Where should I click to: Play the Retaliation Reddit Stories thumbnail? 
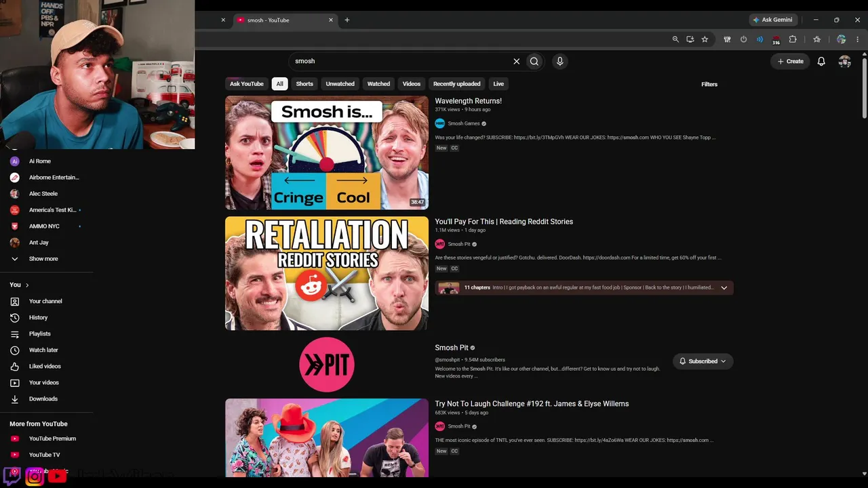coord(327,273)
